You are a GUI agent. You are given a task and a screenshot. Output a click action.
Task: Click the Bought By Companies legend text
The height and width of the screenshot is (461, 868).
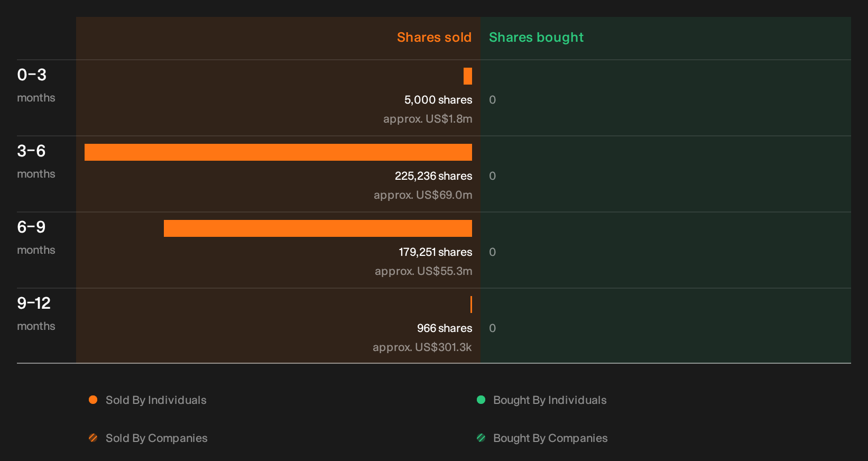550,438
